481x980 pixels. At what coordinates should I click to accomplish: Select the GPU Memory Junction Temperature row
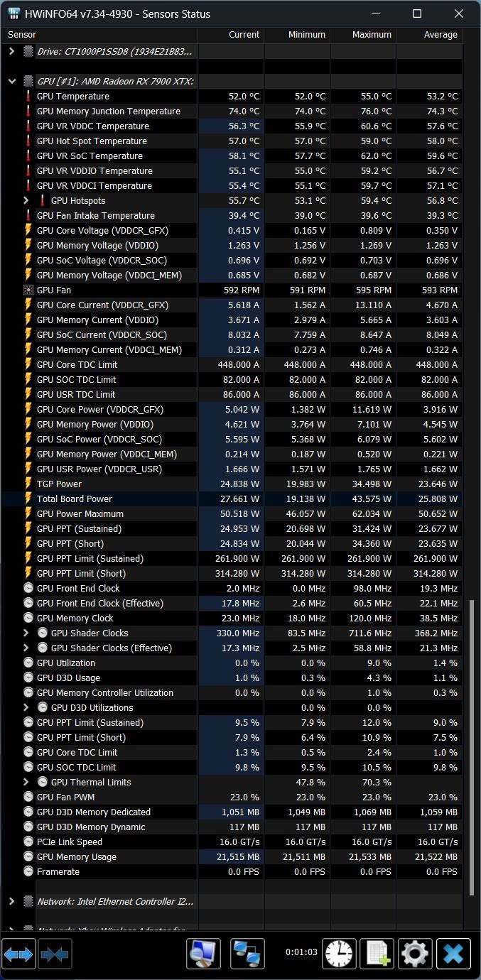point(232,111)
